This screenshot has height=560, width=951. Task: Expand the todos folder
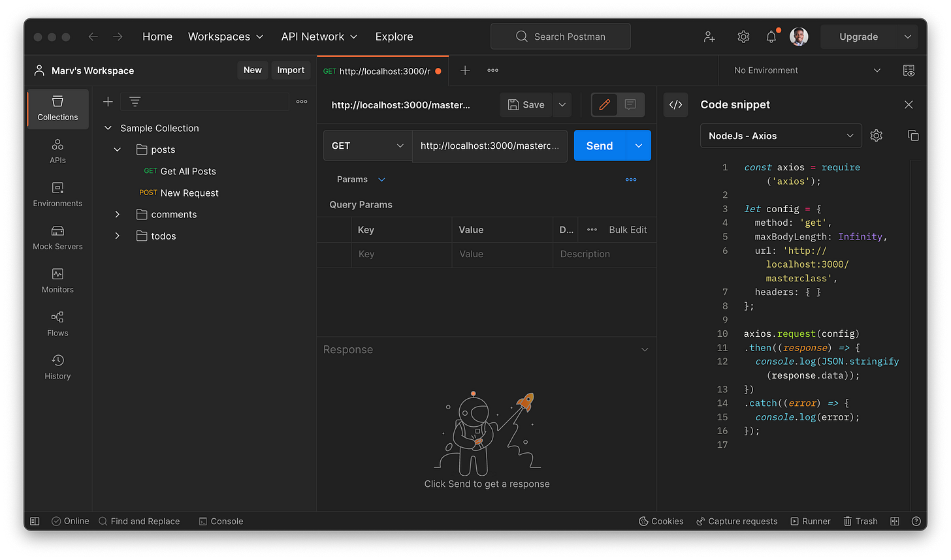point(118,236)
